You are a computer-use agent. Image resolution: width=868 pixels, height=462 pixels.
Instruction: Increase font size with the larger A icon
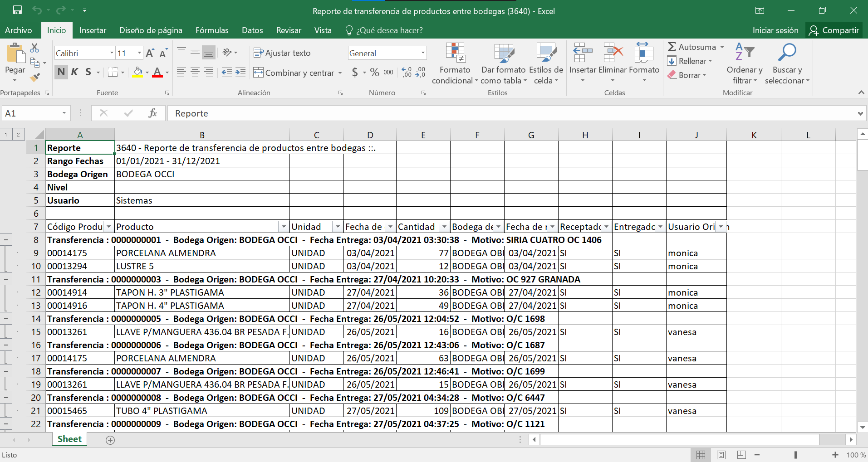pyautogui.click(x=150, y=53)
